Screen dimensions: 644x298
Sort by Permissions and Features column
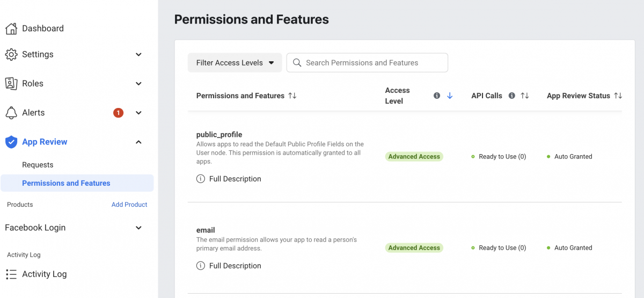(292, 96)
